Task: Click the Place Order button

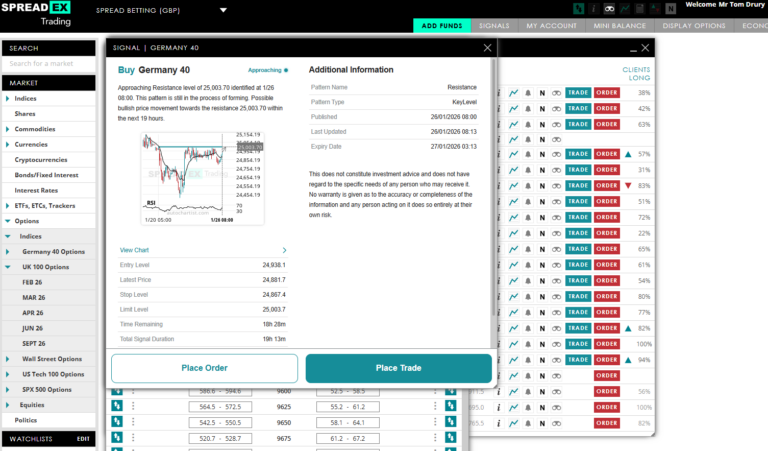Action: pos(204,368)
